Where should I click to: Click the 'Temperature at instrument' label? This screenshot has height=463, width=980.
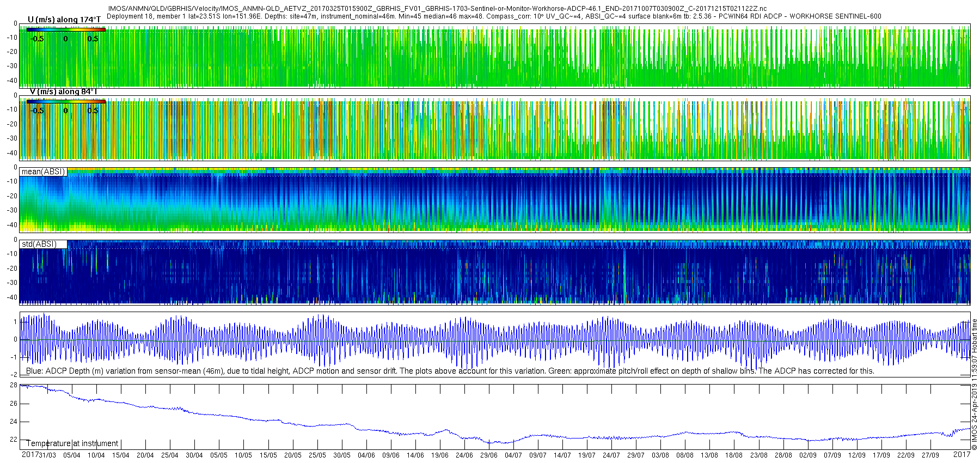[72, 443]
